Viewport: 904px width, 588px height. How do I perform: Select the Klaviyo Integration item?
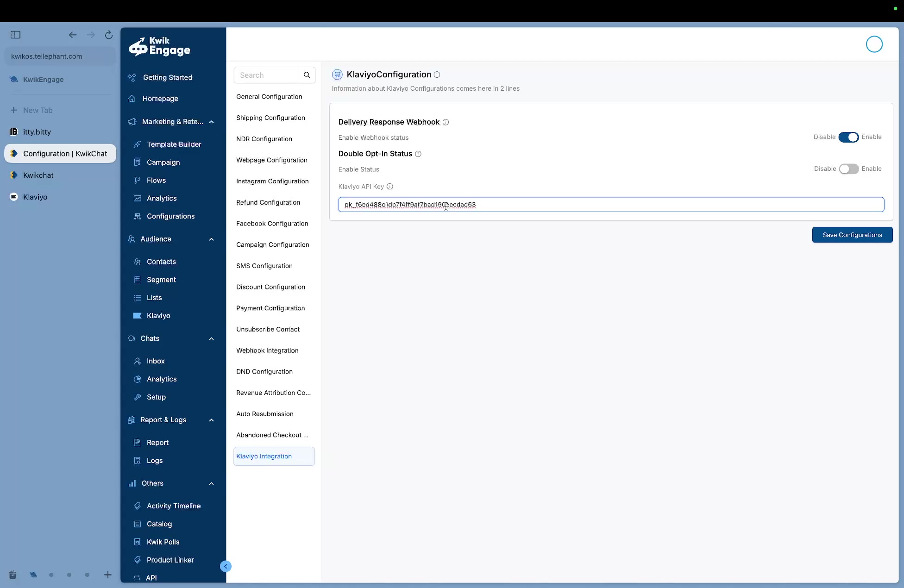point(274,457)
